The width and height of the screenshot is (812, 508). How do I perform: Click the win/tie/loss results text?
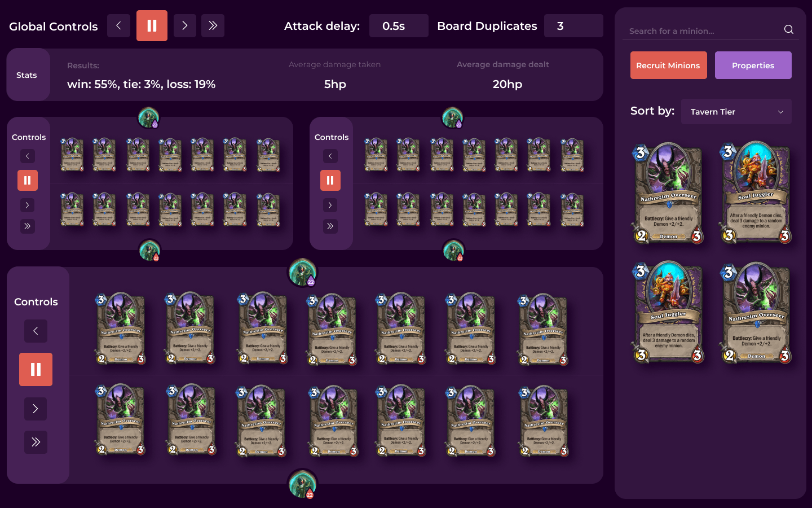[142, 84]
